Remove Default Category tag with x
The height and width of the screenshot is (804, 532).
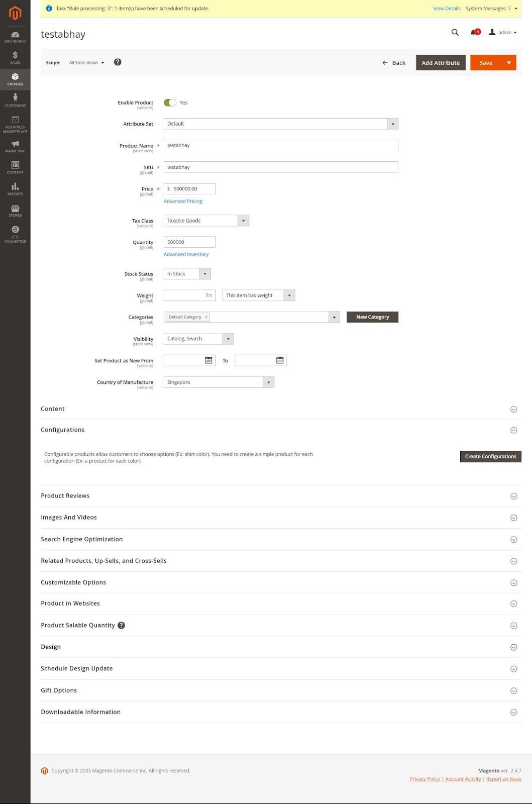[206, 317]
